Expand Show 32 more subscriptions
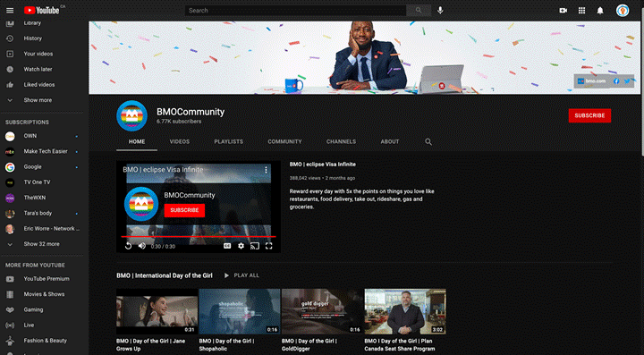This screenshot has height=355, width=644. [41, 244]
